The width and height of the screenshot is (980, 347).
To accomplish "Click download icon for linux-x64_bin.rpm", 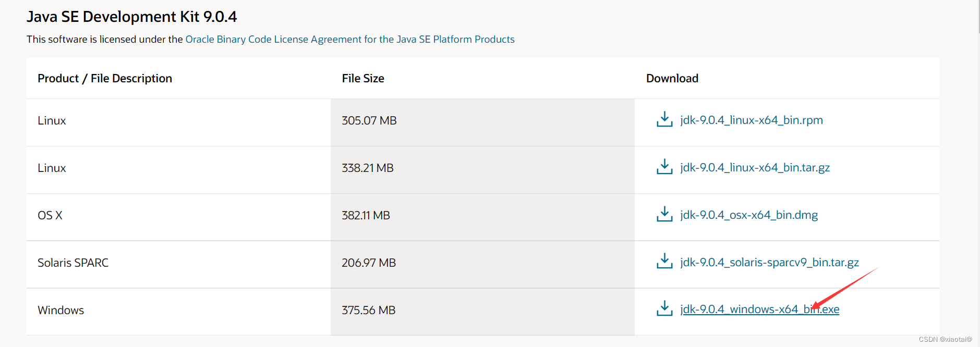I will tap(664, 119).
